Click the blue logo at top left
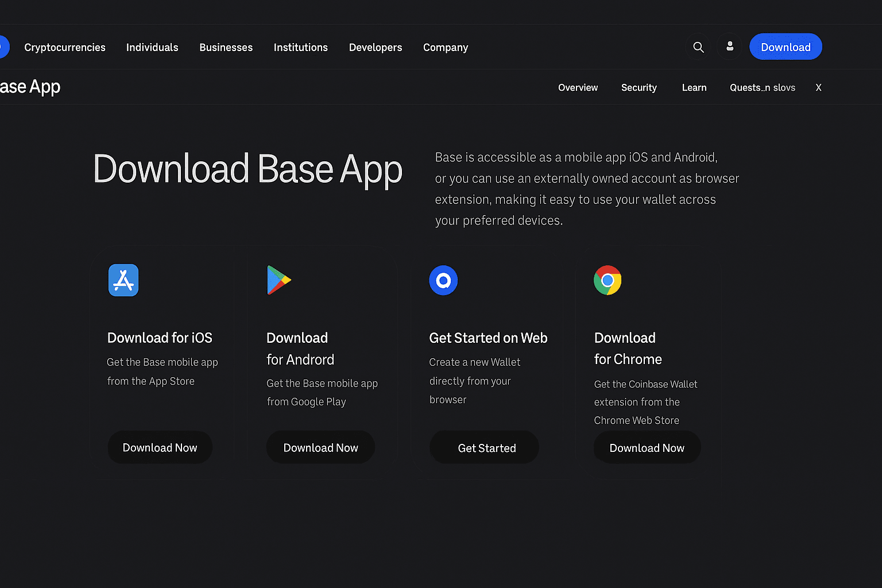This screenshot has width=882, height=588. 3,47
